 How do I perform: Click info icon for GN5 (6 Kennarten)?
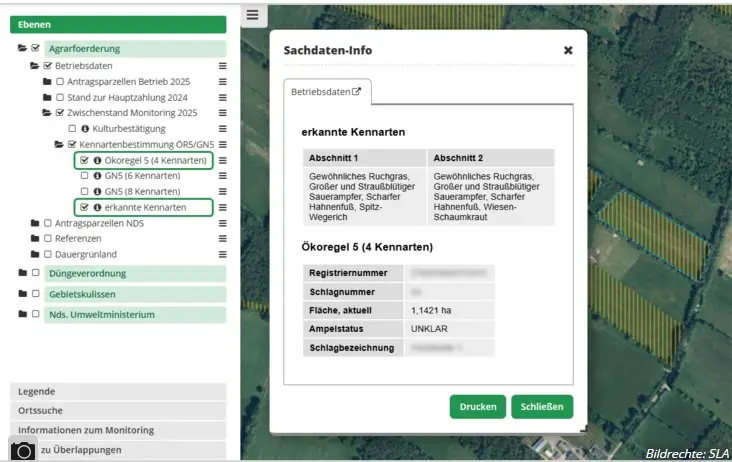(98, 175)
